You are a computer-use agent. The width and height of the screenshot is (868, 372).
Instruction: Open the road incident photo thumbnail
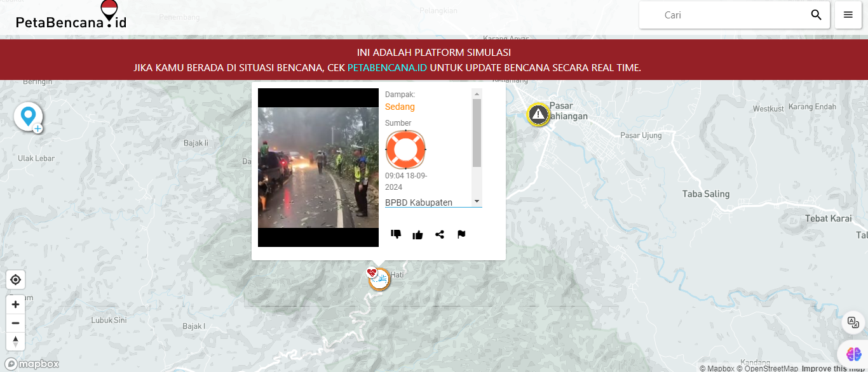[x=318, y=168]
